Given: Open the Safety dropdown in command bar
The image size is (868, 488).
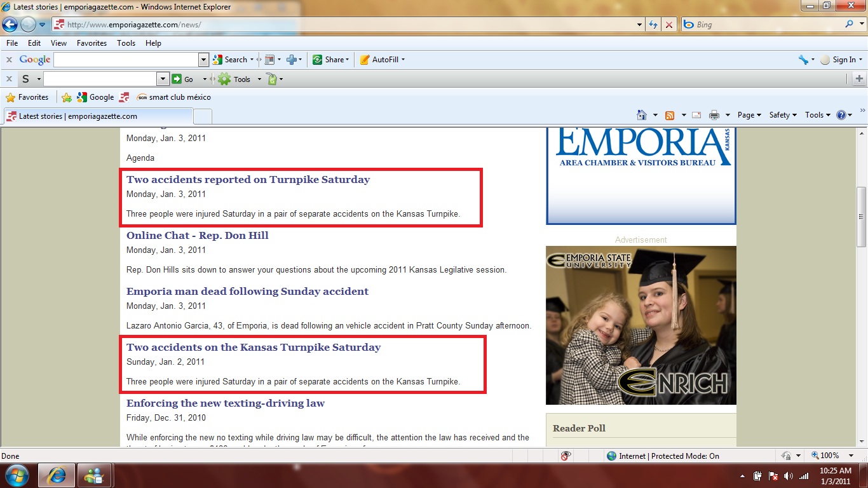Looking at the screenshot, I should tap(783, 115).
